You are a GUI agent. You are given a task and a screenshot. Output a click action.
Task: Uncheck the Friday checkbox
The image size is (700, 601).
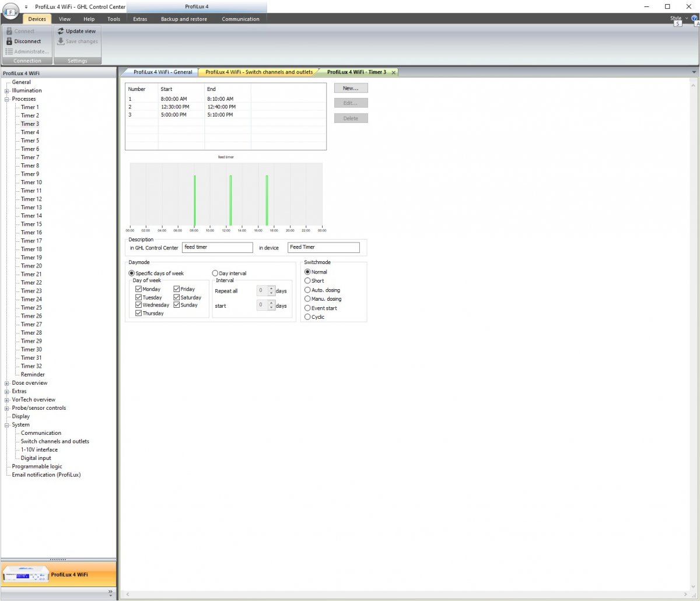tap(176, 289)
